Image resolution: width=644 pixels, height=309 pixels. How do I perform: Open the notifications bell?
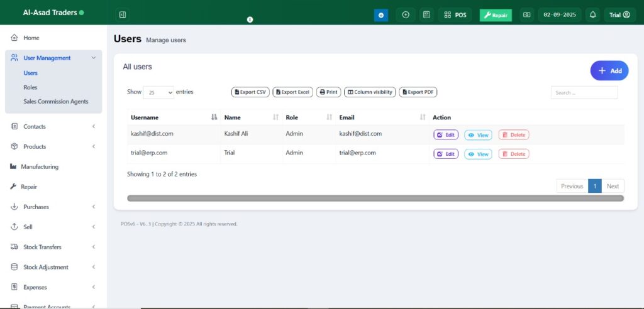pyautogui.click(x=592, y=14)
